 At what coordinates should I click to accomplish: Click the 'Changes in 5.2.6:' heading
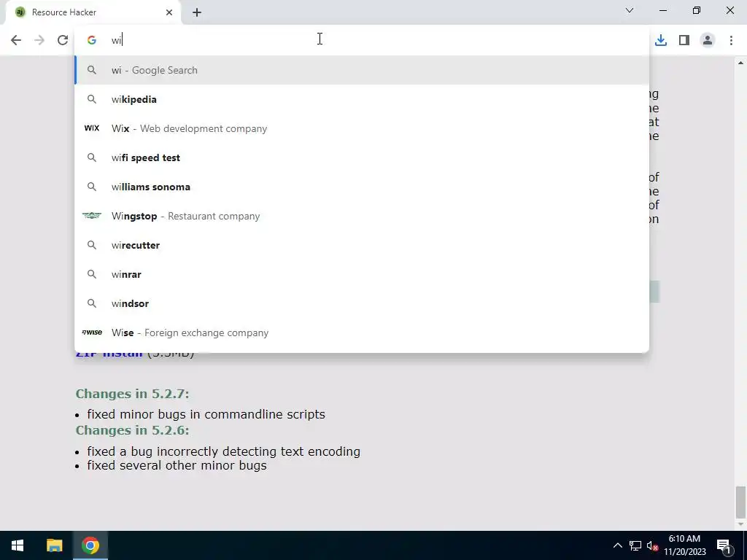[x=132, y=430]
